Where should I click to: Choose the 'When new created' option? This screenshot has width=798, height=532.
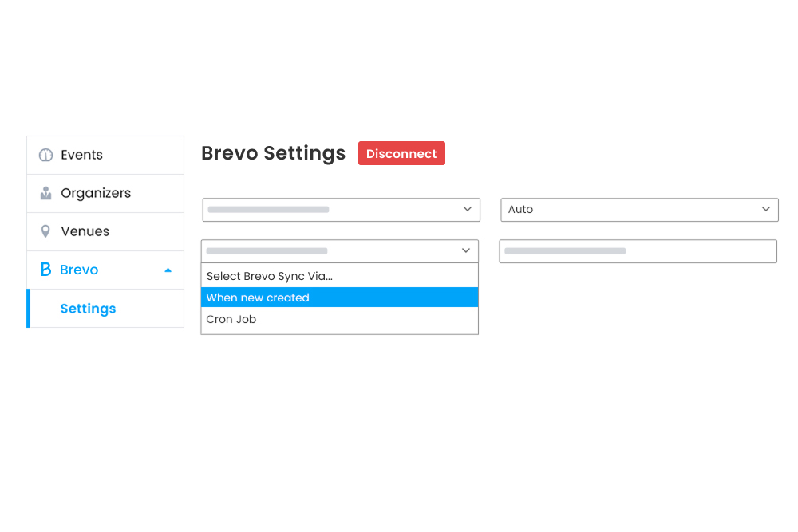pyautogui.click(x=339, y=298)
